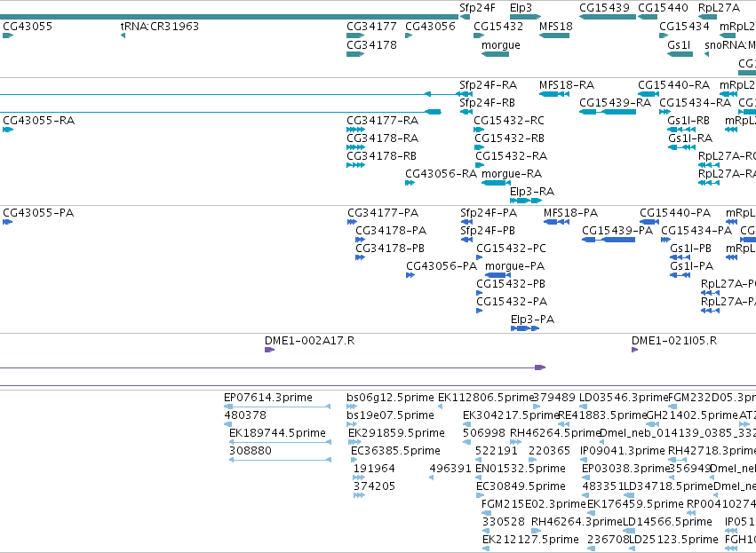Screen dimensions: 756x553
Task: Select the CG15440-PA protein label
Action: [x=675, y=213]
